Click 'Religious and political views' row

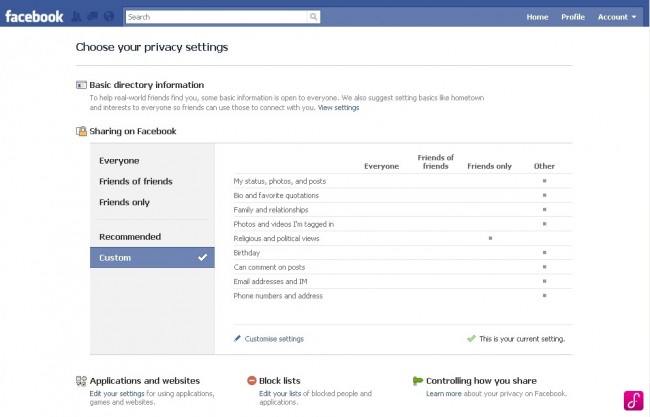(403, 238)
